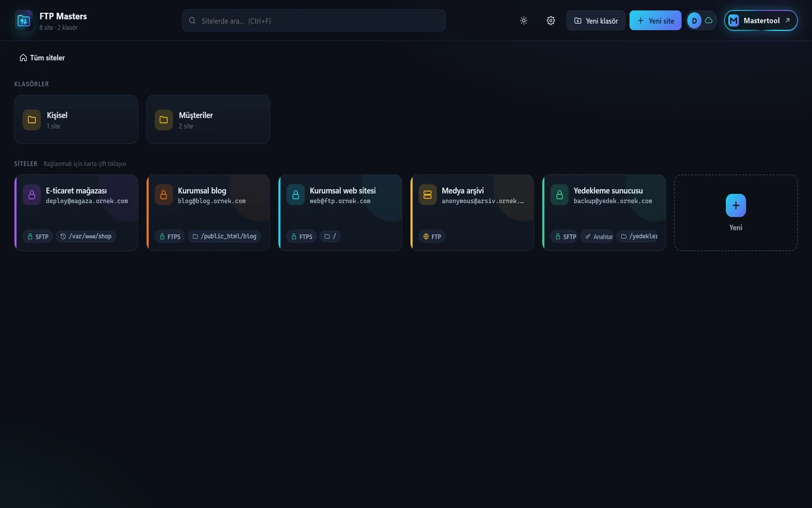Click the Anahtar key tag on Yedekleme sunucusu
Screen dimensions: 812x508
click(x=597, y=237)
